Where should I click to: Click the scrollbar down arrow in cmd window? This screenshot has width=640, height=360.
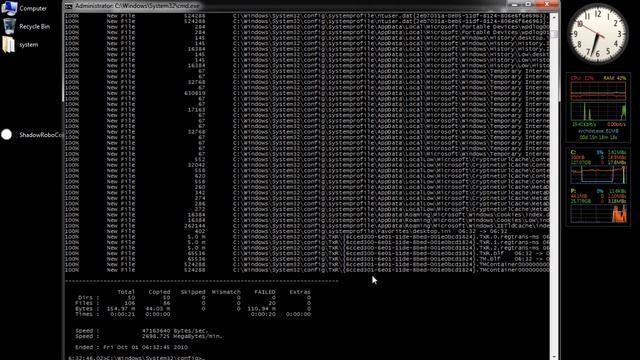click(554, 356)
